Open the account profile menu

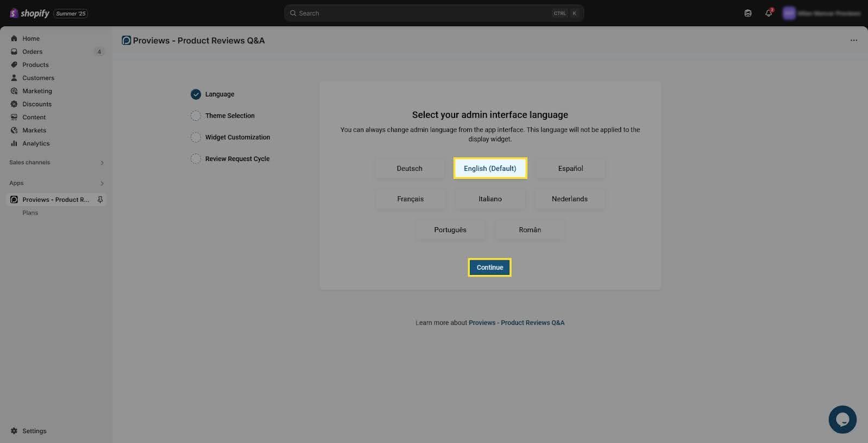[821, 13]
